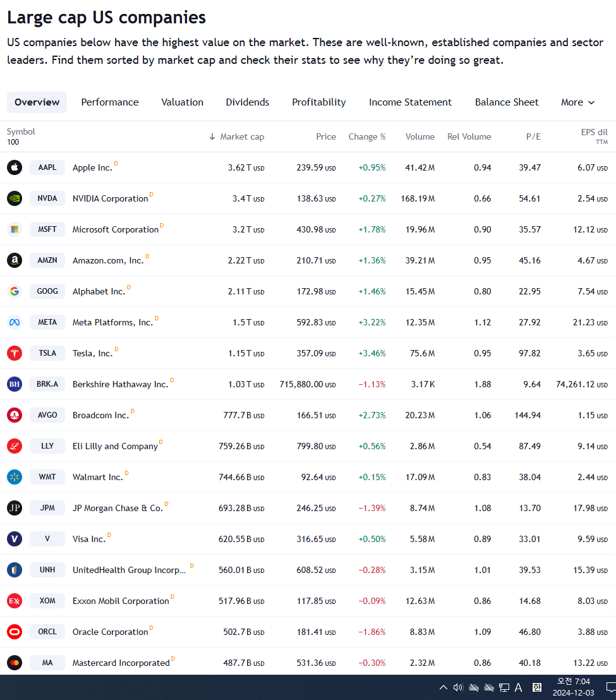Click the Tesla logo icon

(x=15, y=353)
